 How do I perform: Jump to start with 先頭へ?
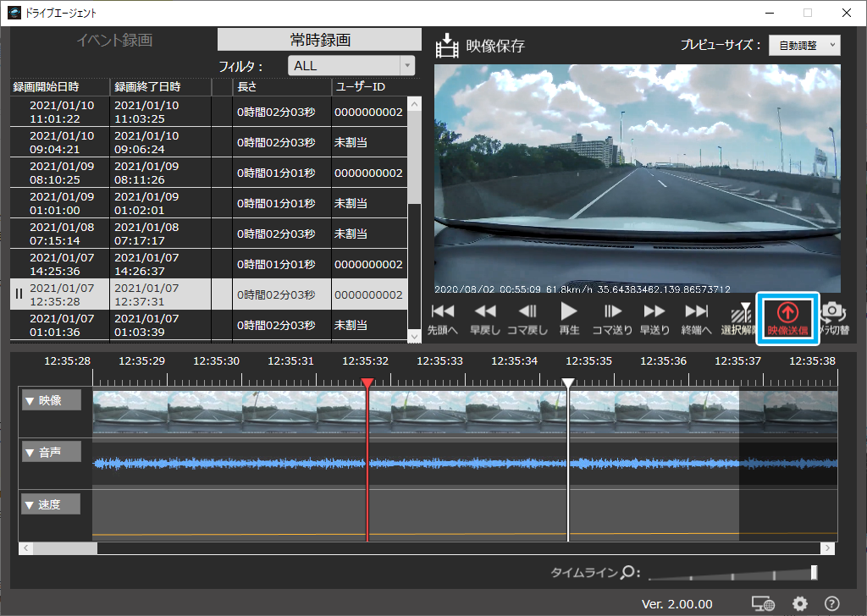(x=443, y=312)
